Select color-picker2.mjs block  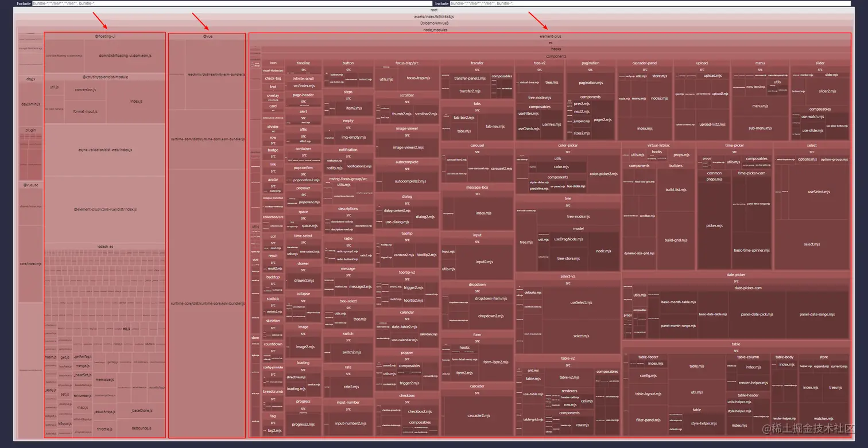603,174
